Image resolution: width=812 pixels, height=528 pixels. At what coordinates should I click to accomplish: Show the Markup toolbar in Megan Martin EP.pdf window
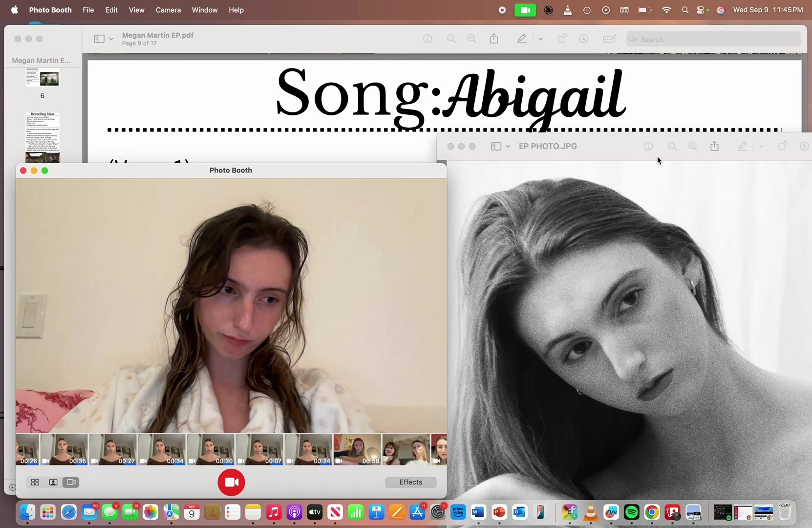(x=584, y=39)
